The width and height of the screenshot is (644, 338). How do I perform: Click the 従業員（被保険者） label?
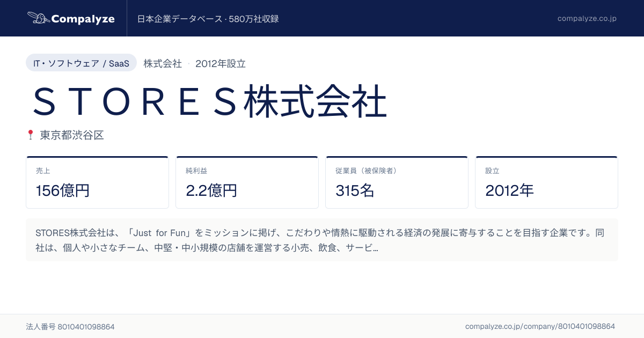click(366, 171)
